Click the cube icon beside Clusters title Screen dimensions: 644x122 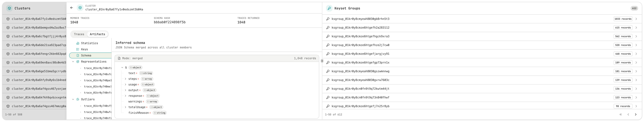coord(9,8)
